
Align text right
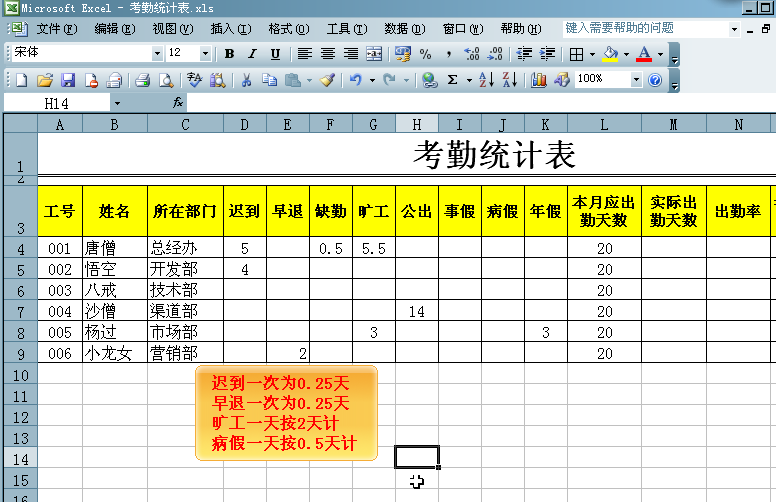[x=351, y=54]
